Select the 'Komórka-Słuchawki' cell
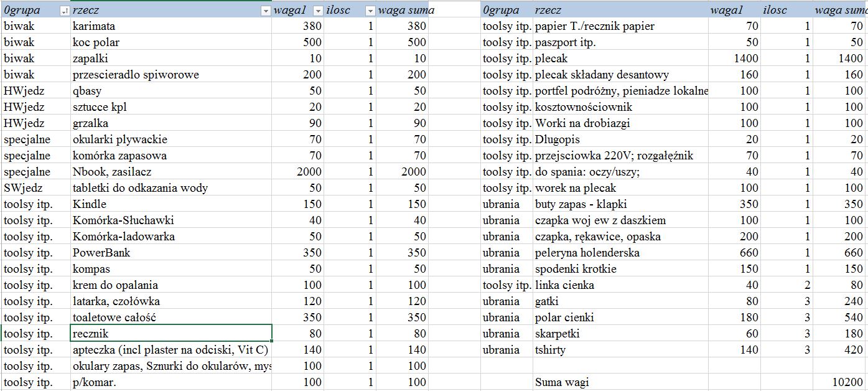 click(x=171, y=220)
